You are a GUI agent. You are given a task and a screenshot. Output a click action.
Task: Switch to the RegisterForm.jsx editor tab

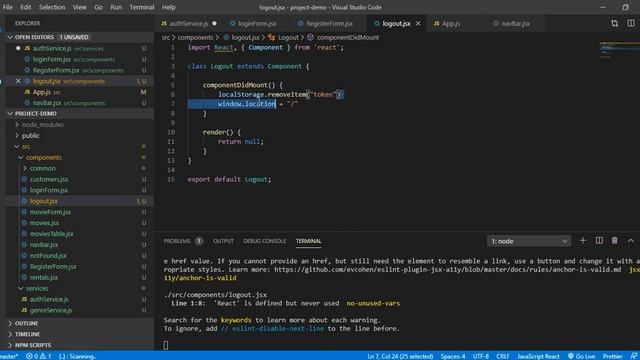tap(329, 23)
